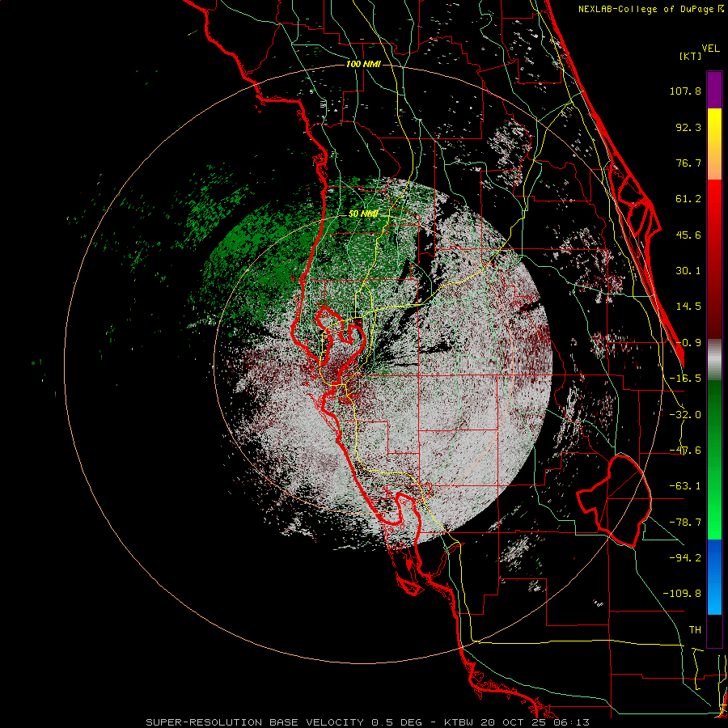
Task: Select the -78.7 scale value
Action: [x=685, y=523]
